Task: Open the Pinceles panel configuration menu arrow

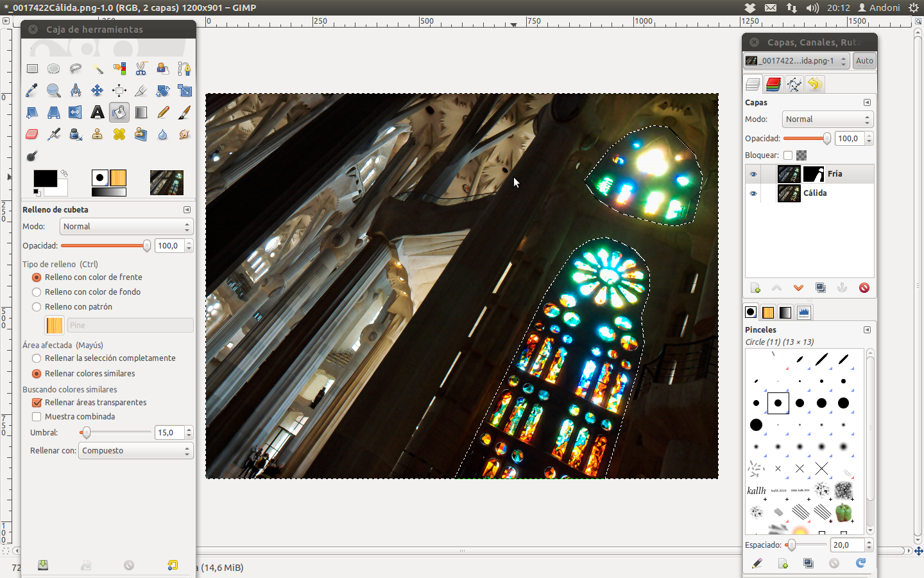Action: coord(867,330)
